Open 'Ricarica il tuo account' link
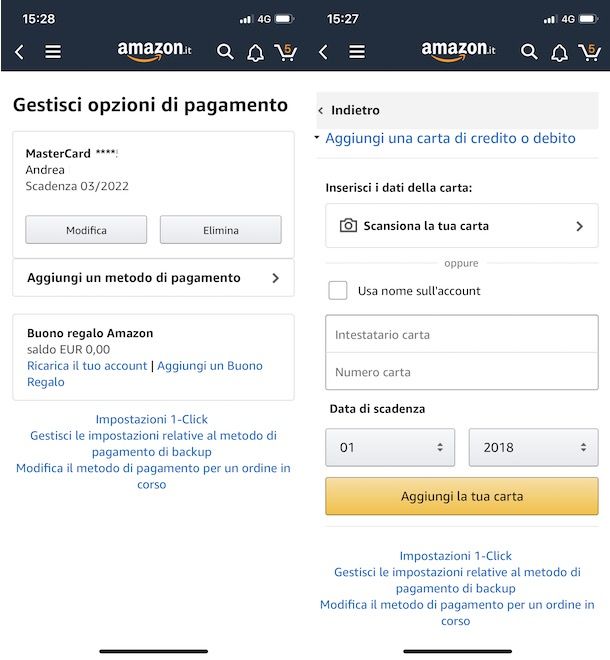This screenshot has width=610, height=660. [x=87, y=365]
